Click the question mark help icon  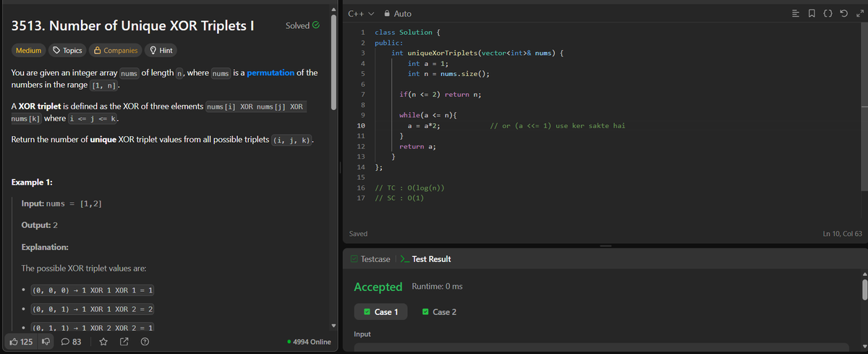click(x=145, y=341)
